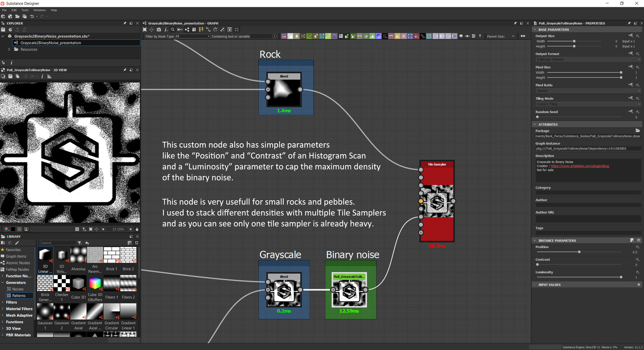Viewport: 644px width, 350px height.
Task: Collapse the Base Parameters section
Action: [535, 30]
